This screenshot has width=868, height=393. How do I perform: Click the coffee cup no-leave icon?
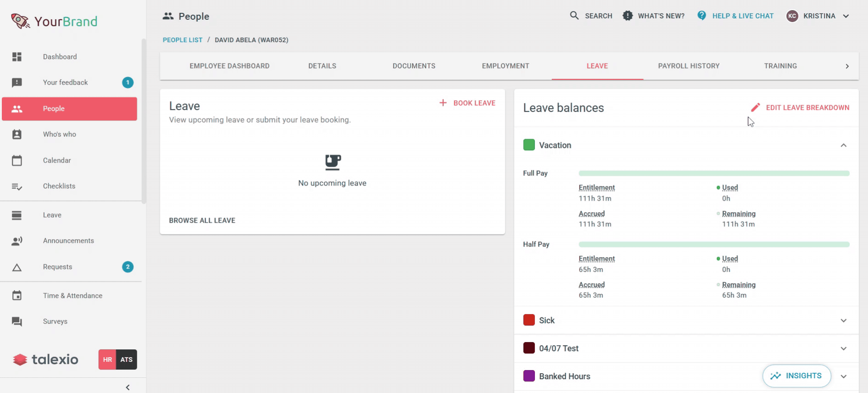point(333,162)
